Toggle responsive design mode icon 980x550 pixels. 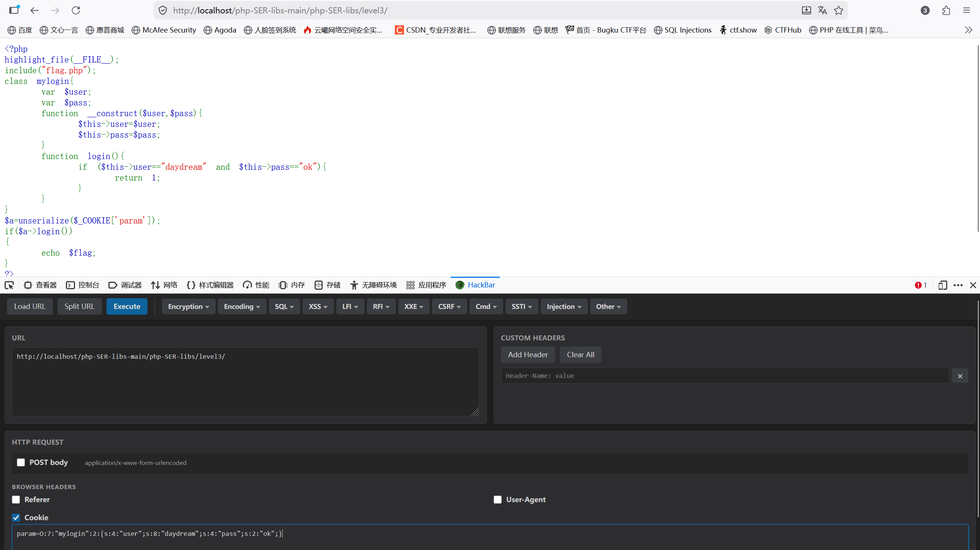[942, 285]
